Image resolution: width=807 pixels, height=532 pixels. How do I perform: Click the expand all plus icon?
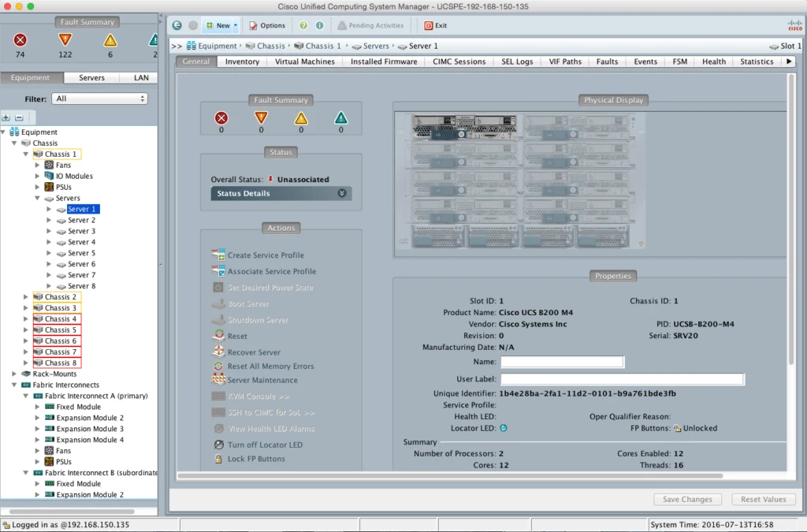point(6,117)
